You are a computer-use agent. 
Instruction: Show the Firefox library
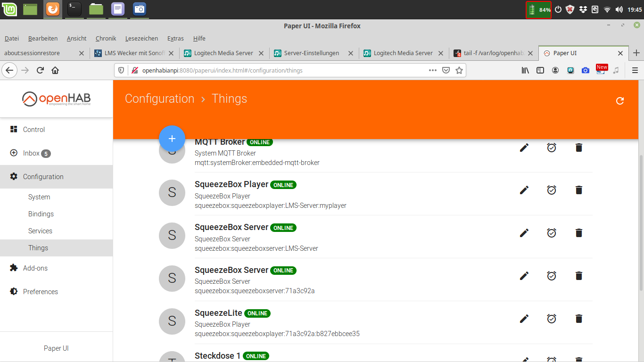tap(525, 70)
